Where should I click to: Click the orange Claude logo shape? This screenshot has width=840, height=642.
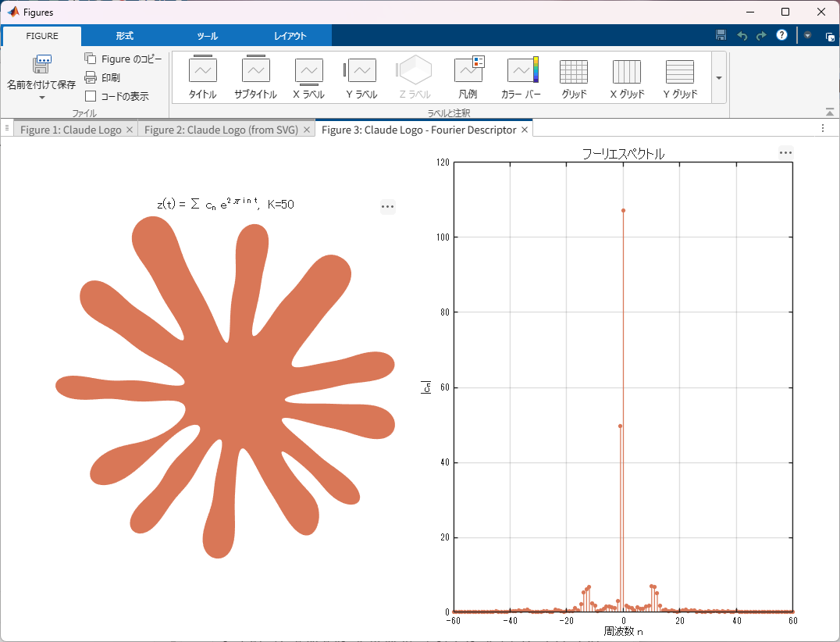pyautogui.click(x=236, y=386)
